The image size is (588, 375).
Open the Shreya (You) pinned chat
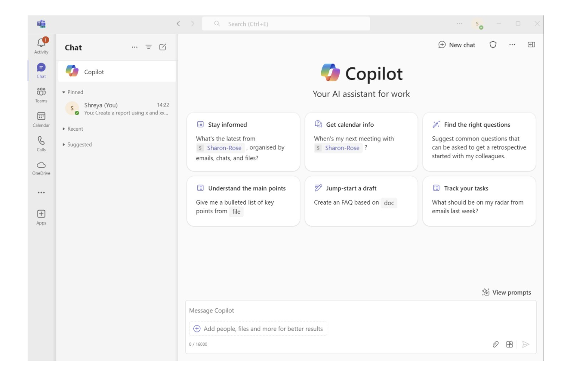click(x=117, y=109)
